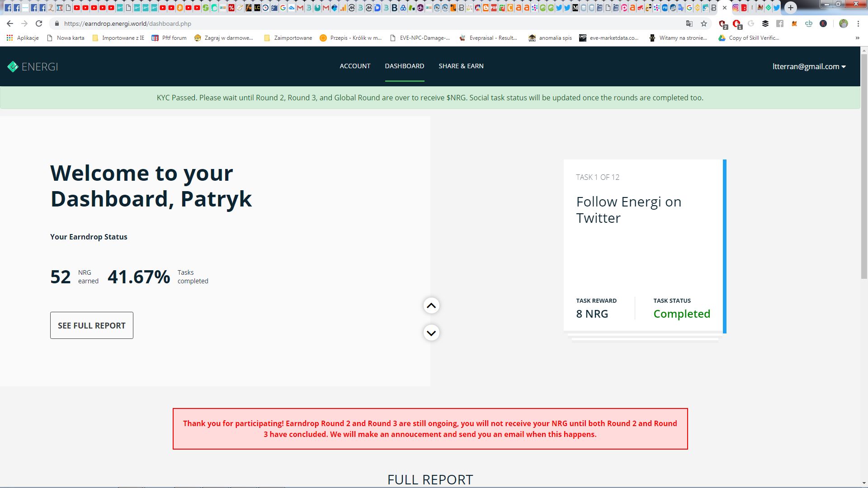Open the 'Importowane z IE' bookmark folder
The image size is (868, 488).
tap(118, 38)
